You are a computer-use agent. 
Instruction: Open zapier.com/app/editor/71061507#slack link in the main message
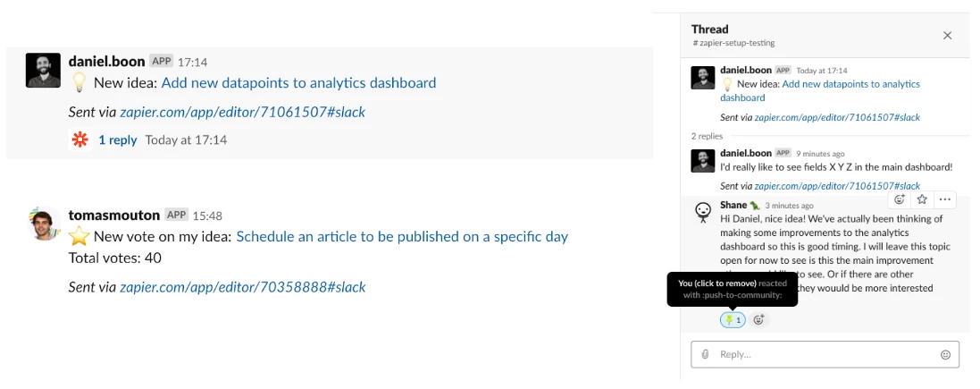coord(242,112)
